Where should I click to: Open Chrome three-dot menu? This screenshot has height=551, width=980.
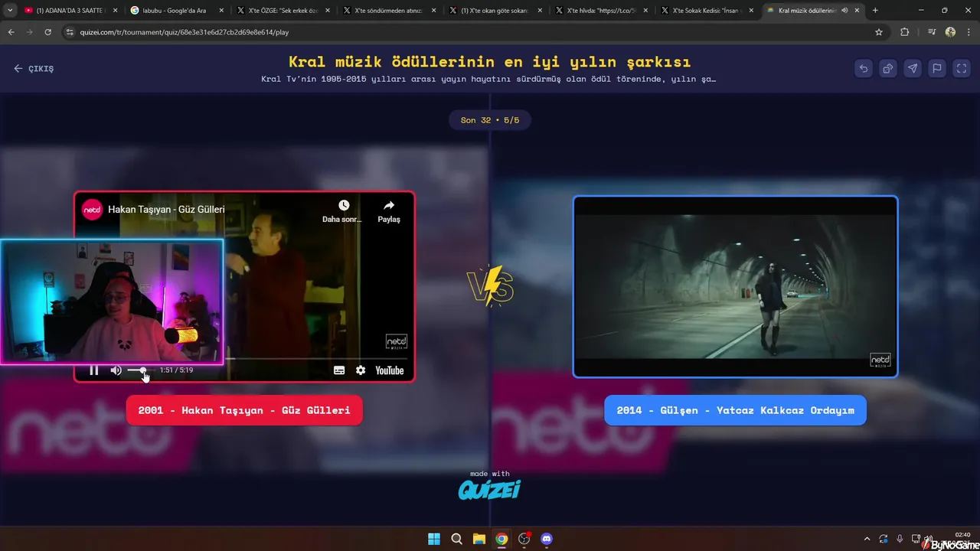pyautogui.click(x=968, y=32)
